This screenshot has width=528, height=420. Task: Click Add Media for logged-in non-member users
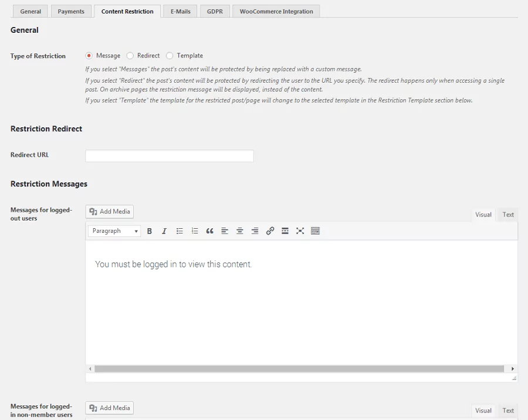tap(110, 408)
